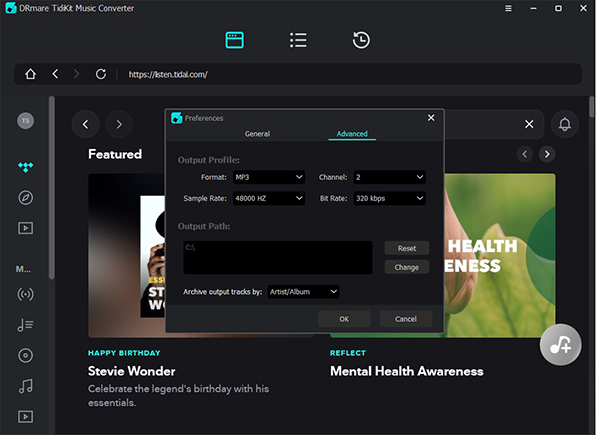Open Albums disc icon in sidebar
Screen dimensions: 596x435
point(25,356)
